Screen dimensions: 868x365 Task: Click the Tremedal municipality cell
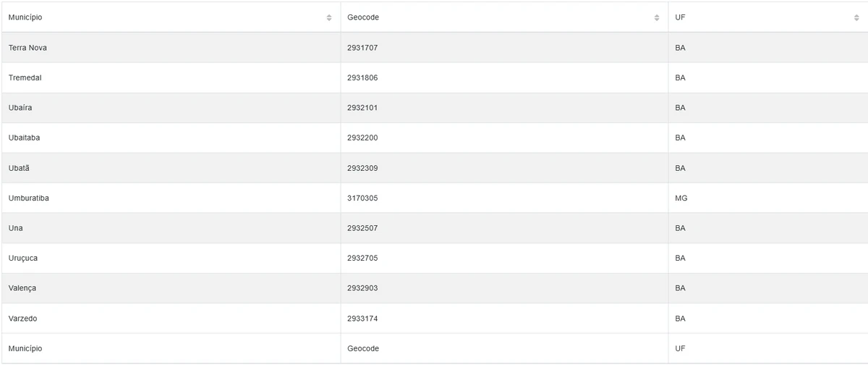(x=25, y=77)
